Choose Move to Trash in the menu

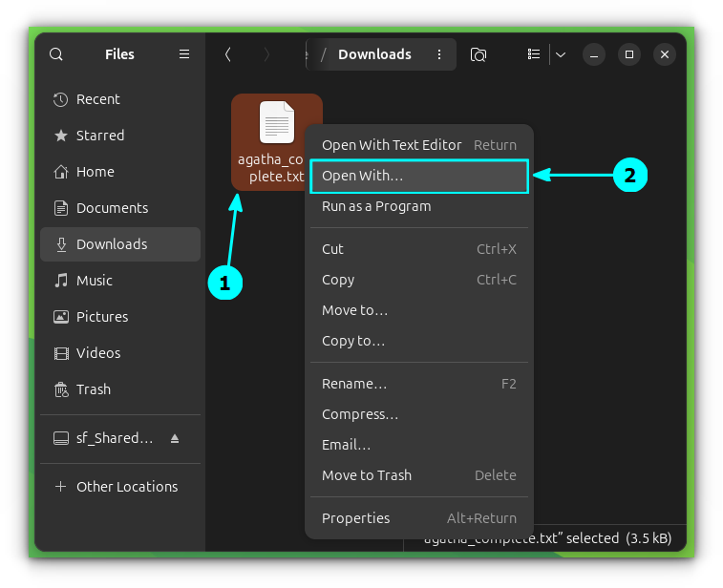[x=367, y=475]
